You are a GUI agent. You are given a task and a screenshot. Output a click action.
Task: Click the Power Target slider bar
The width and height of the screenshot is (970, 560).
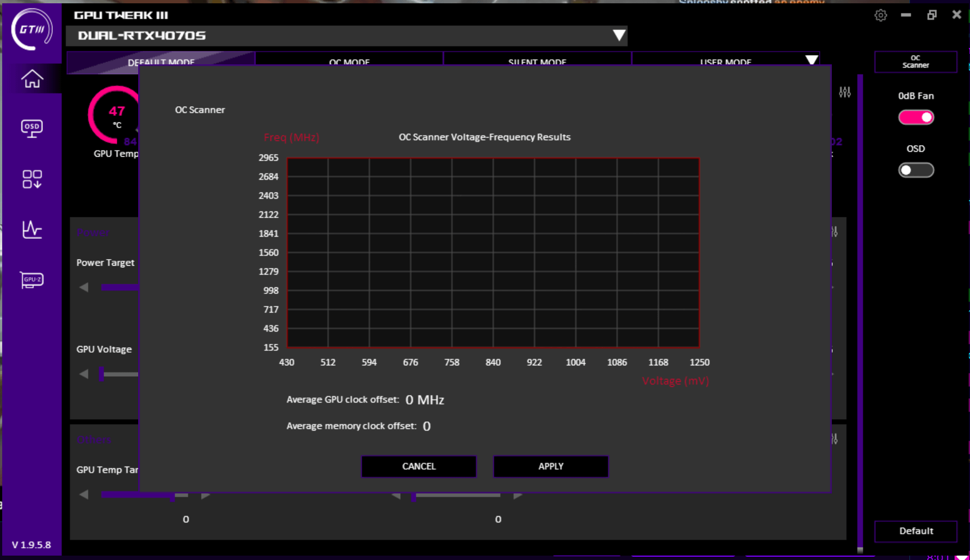[120, 287]
